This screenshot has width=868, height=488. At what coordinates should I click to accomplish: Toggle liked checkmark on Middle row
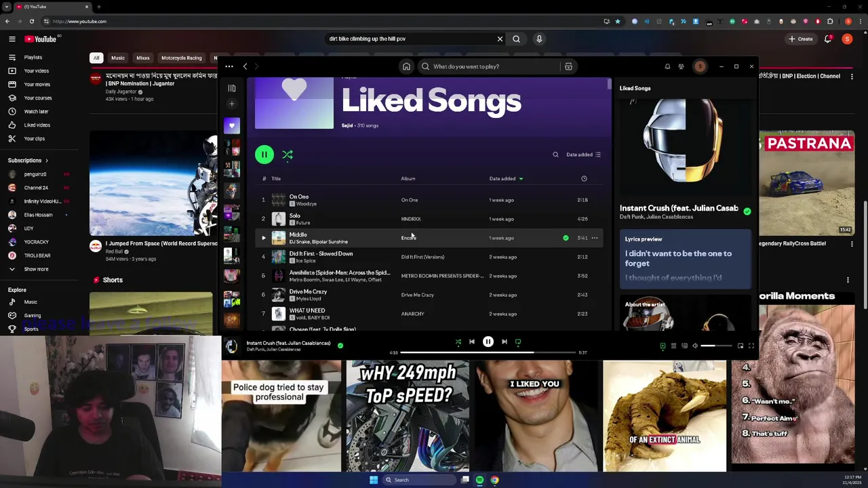click(566, 238)
